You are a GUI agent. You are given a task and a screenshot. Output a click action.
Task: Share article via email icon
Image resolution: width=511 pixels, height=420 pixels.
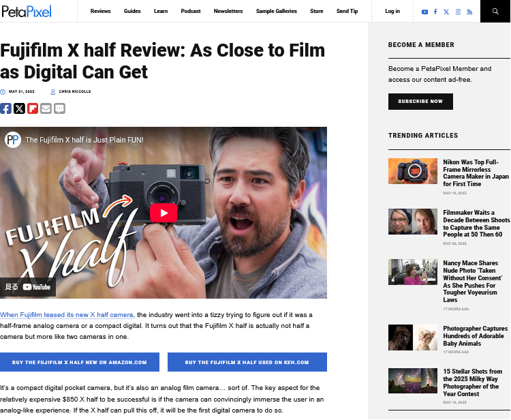(46, 108)
